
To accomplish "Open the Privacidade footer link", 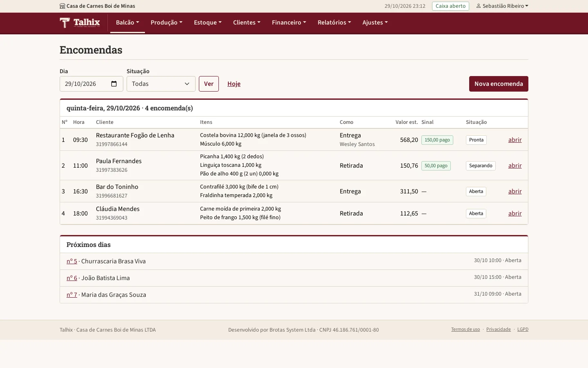I will tap(499, 330).
